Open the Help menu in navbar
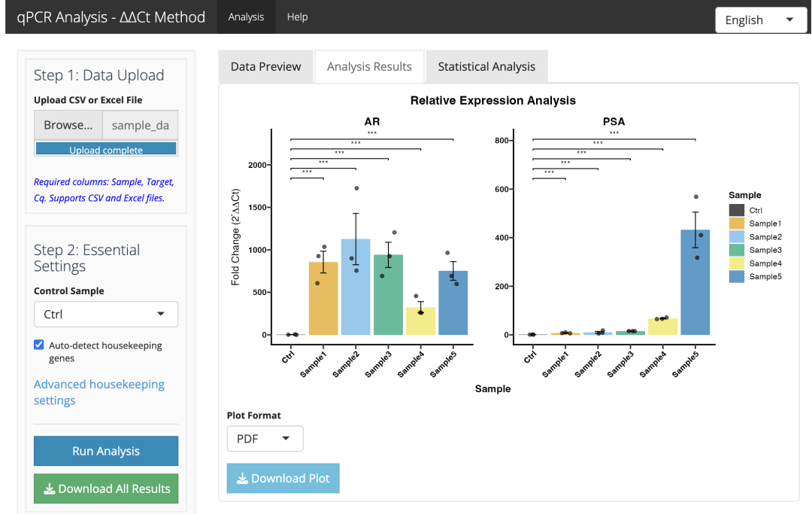 tap(297, 17)
